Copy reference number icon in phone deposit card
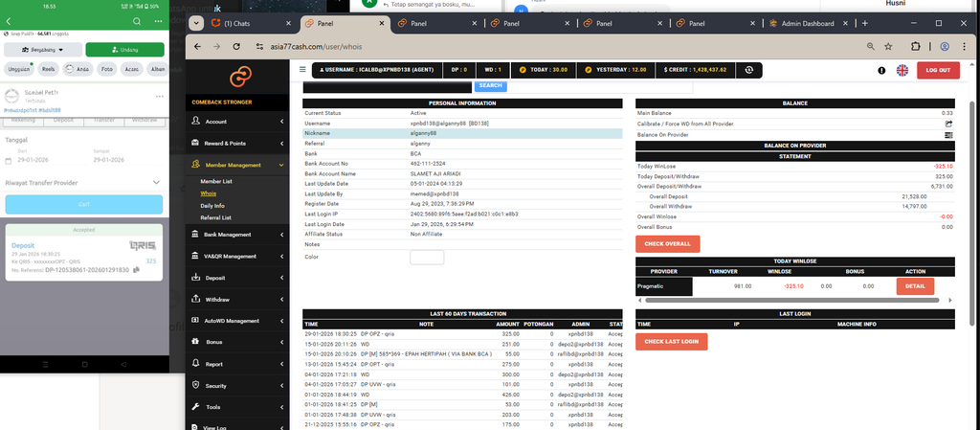 [x=136, y=270]
